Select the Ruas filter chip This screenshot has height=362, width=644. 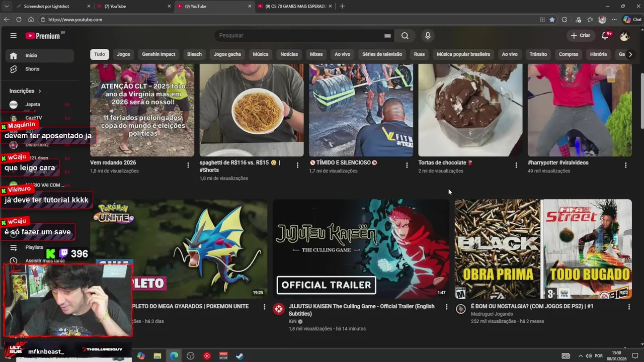click(419, 54)
